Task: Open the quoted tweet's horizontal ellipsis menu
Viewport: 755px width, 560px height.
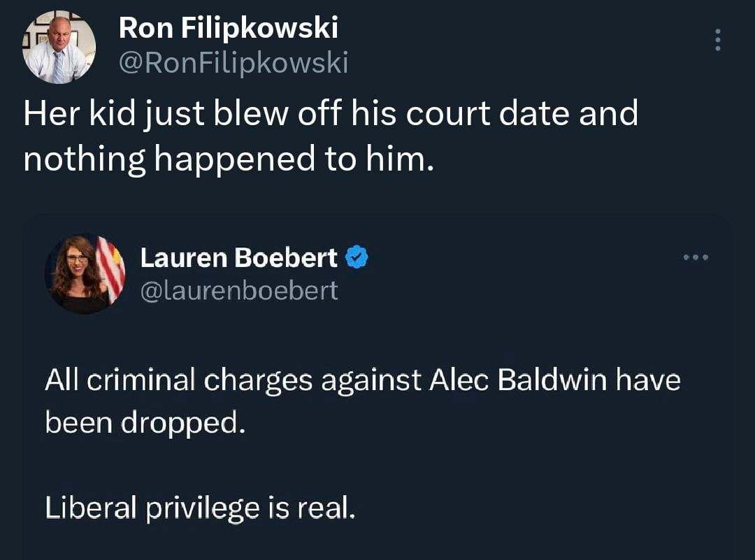Action: (x=696, y=257)
